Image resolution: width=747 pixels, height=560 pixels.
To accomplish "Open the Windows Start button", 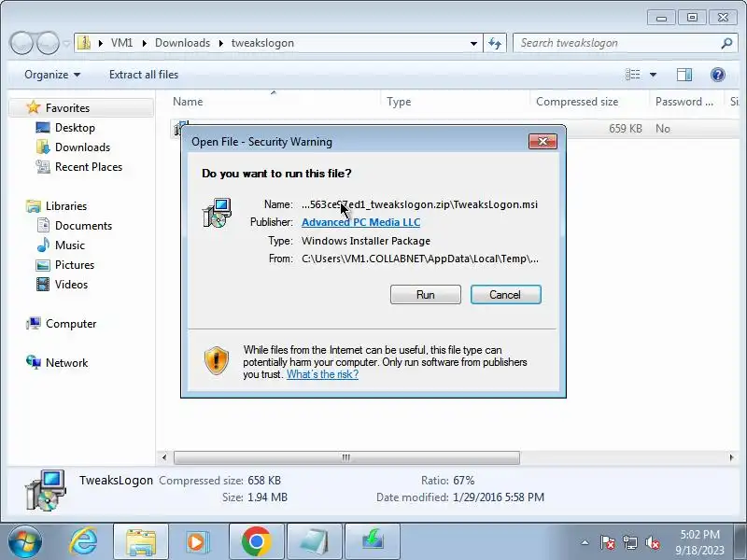I will tap(24, 541).
